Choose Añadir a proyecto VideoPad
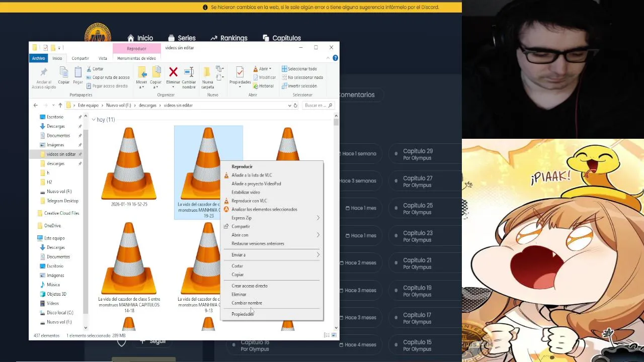 (x=256, y=184)
